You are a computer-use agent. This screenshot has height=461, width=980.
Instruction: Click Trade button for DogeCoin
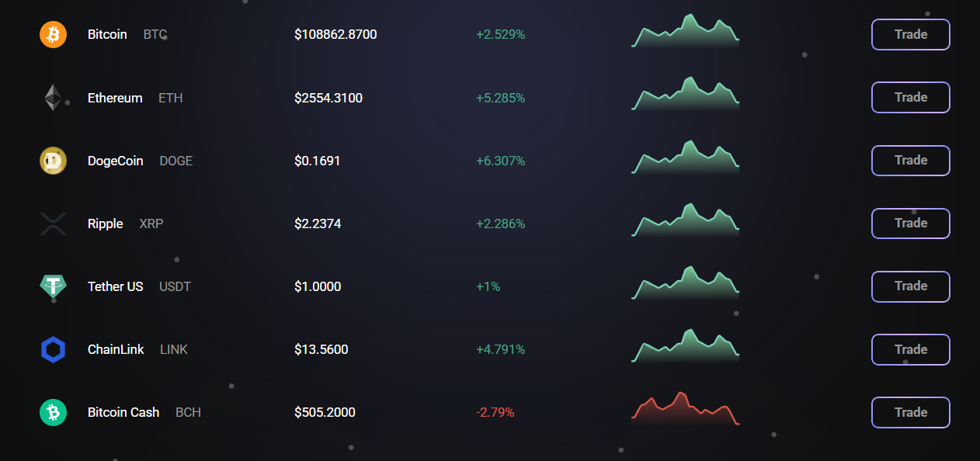(x=911, y=160)
